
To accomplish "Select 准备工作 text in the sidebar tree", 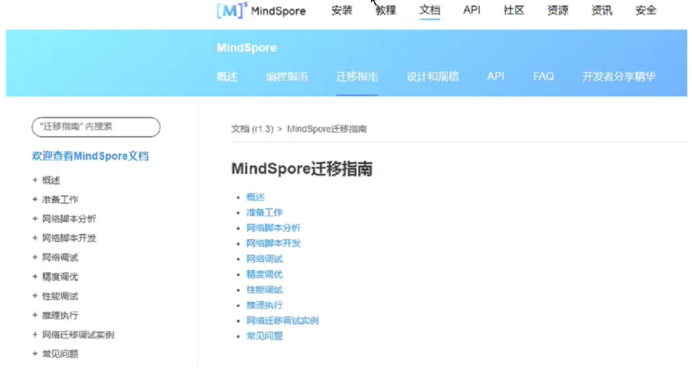I will click(x=60, y=199).
